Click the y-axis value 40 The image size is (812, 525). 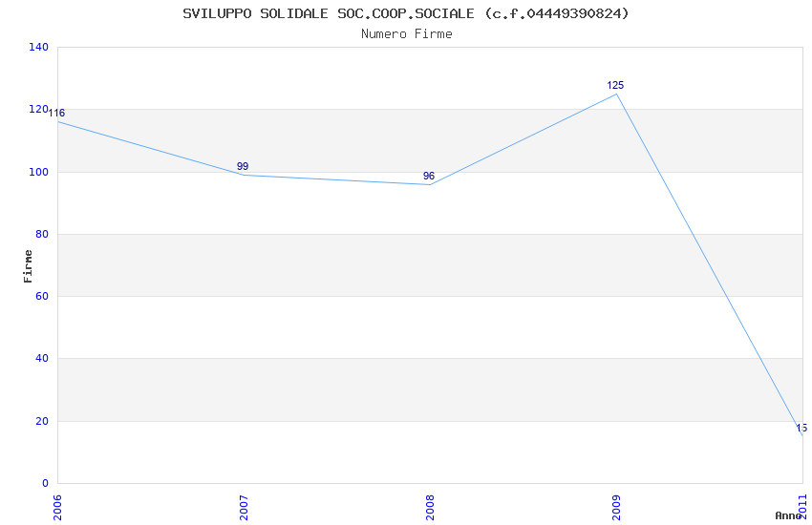tap(42, 358)
